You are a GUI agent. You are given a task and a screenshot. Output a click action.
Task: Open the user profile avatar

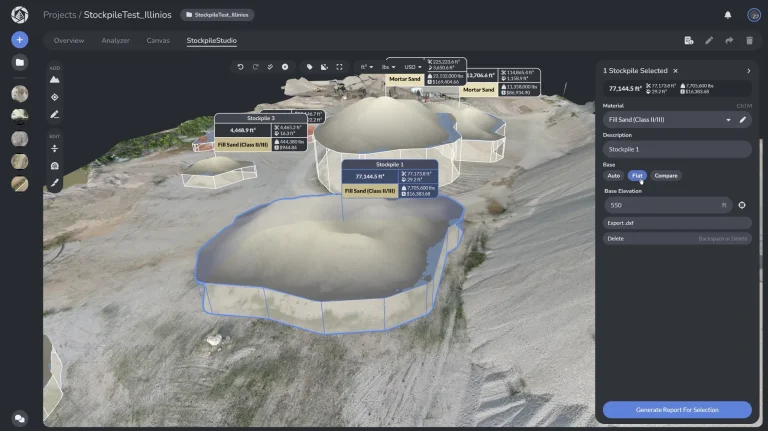[754, 15]
